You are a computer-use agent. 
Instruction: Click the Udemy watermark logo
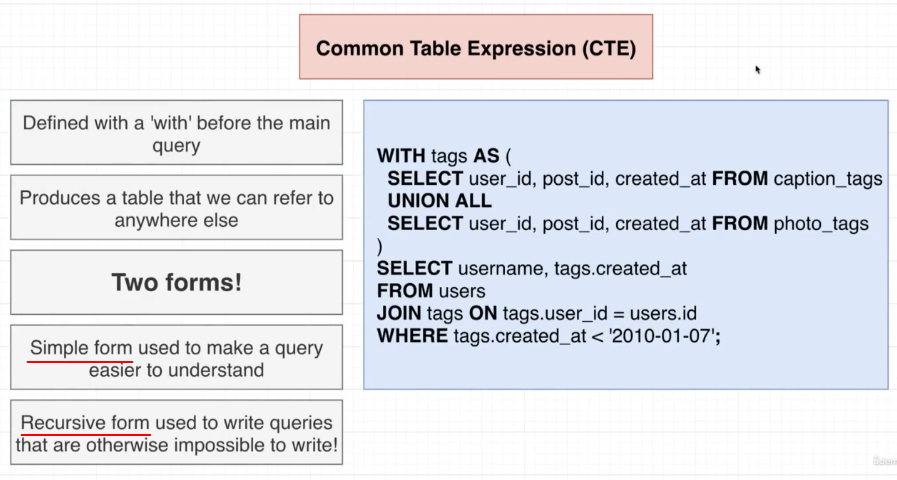coord(884,461)
